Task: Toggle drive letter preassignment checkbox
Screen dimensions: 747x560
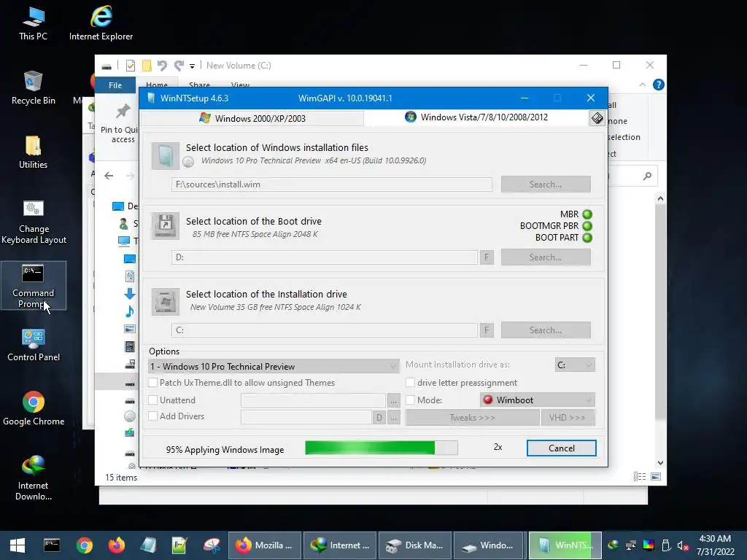Action: pos(410,383)
